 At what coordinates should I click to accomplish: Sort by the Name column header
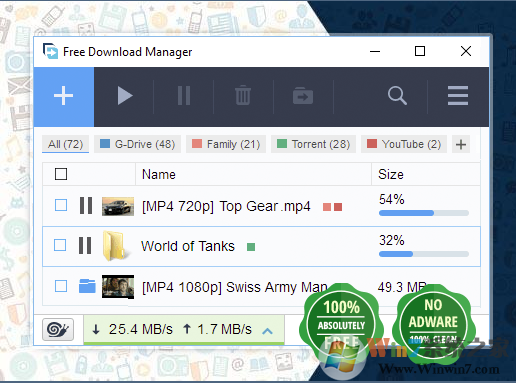[x=159, y=174]
